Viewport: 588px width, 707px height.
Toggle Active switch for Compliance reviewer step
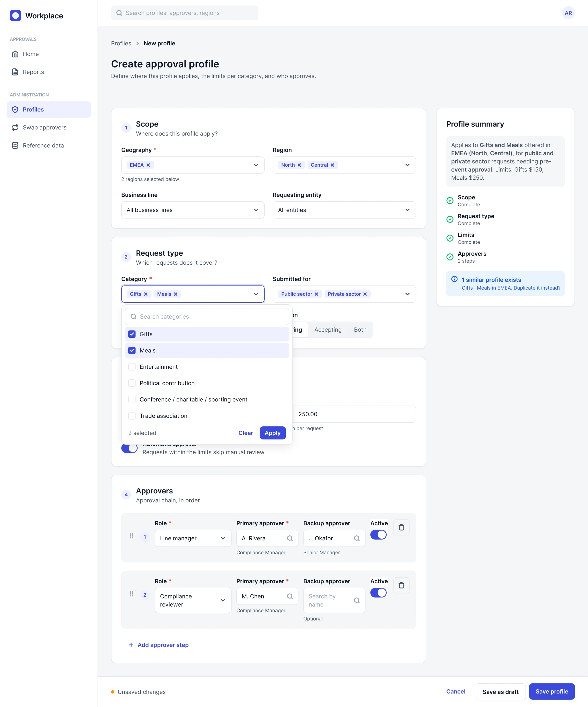click(x=378, y=593)
